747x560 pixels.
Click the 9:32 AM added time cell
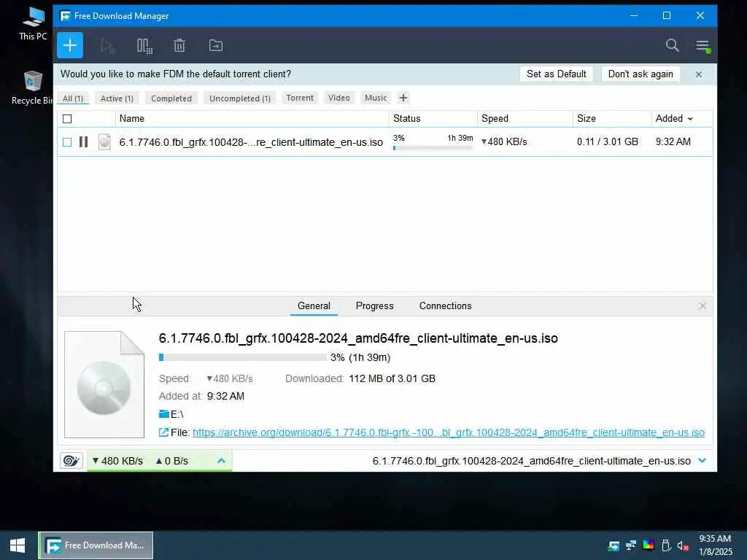[673, 141]
